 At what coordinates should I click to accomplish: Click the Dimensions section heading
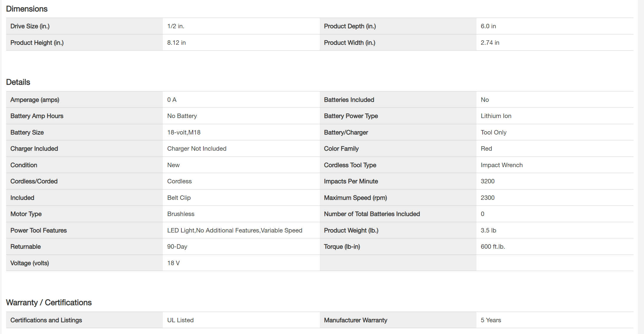click(27, 9)
